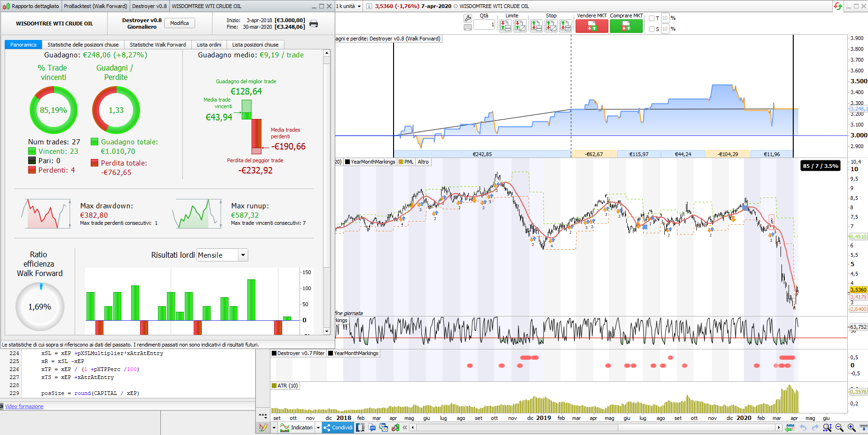Click the first Limite order icon
The image size is (868, 435).
point(505,26)
